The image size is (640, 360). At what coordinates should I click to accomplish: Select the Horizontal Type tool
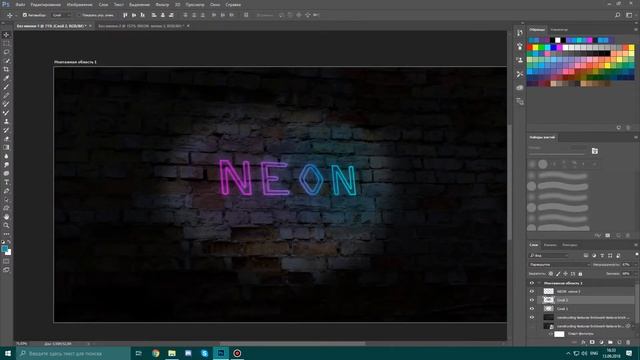[x=6, y=182]
